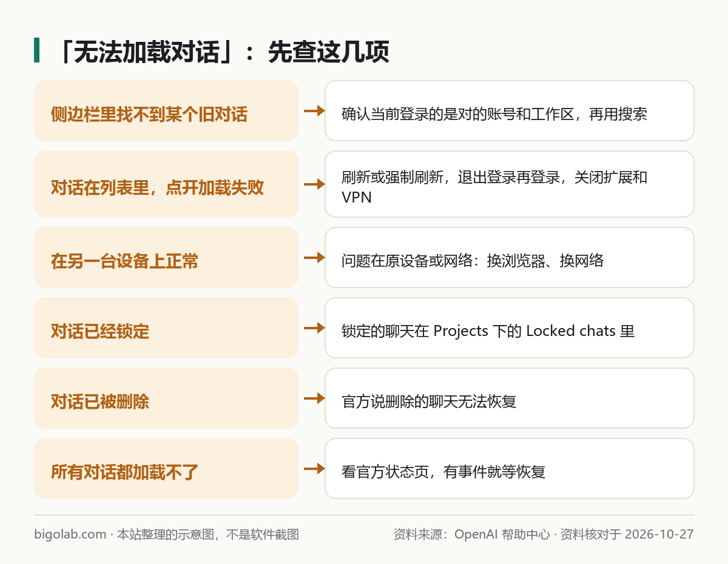The height and width of the screenshot is (564, 728).
Task: Select the 在另一台设备上正常 card
Action: [166, 258]
